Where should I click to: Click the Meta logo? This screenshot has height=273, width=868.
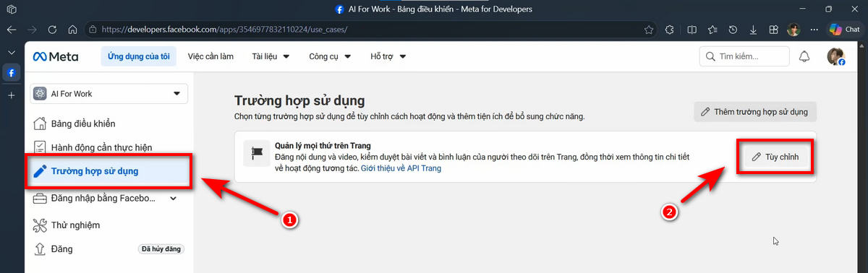point(55,56)
